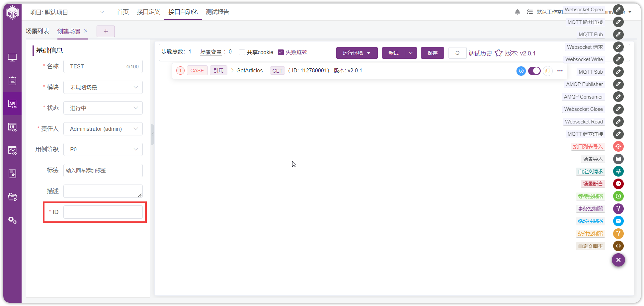Click the 保存 button
This screenshot has width=644, height=306.
pyautogui.click(x=433, y=53)
